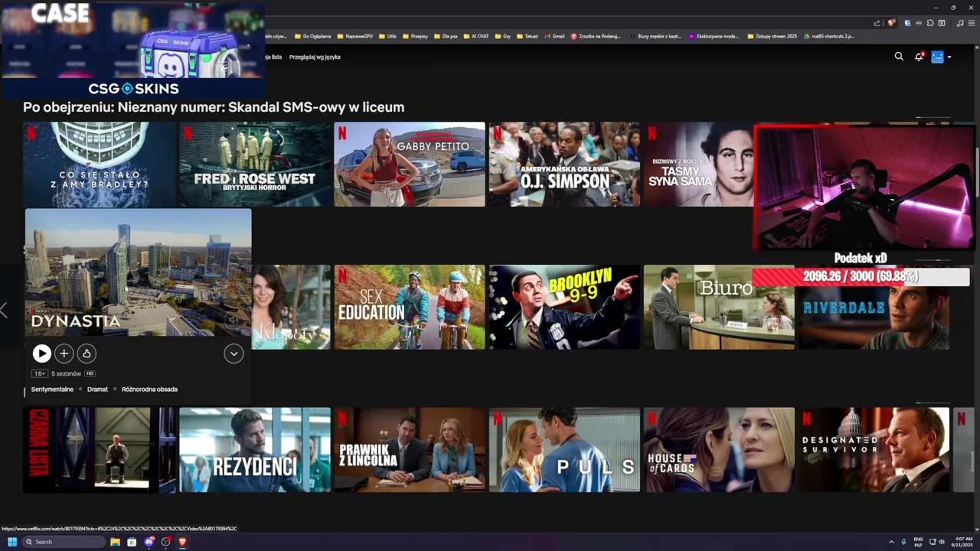Click the 'Dramat' genre tag
Viewport: 980px width, 551px height.
point(97,390)
